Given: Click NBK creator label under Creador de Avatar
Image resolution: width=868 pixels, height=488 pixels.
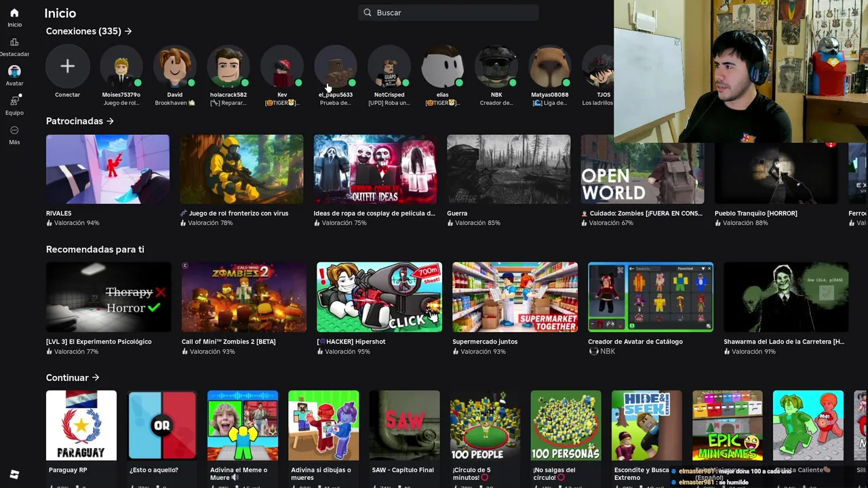Looking at the screenshot, I should (x=601, y=351).
